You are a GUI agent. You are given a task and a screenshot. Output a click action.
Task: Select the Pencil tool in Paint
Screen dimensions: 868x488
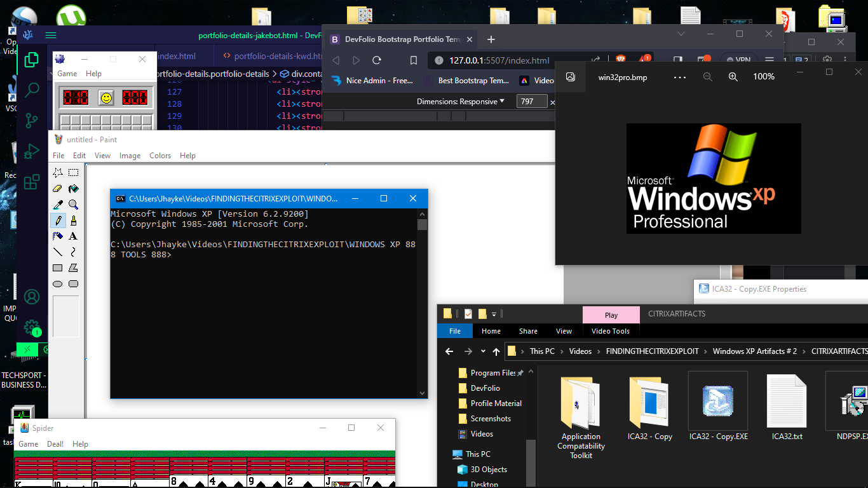click(58, 220)
